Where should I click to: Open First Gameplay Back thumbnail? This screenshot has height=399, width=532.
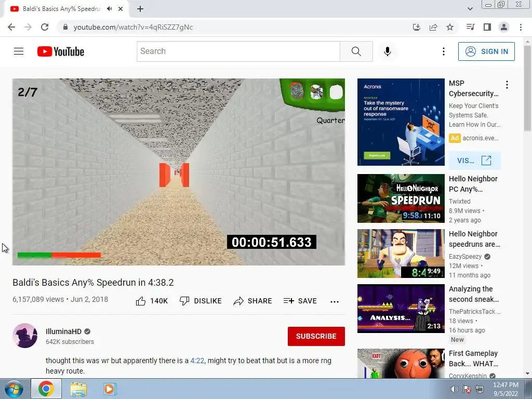[x=401, y=363]
